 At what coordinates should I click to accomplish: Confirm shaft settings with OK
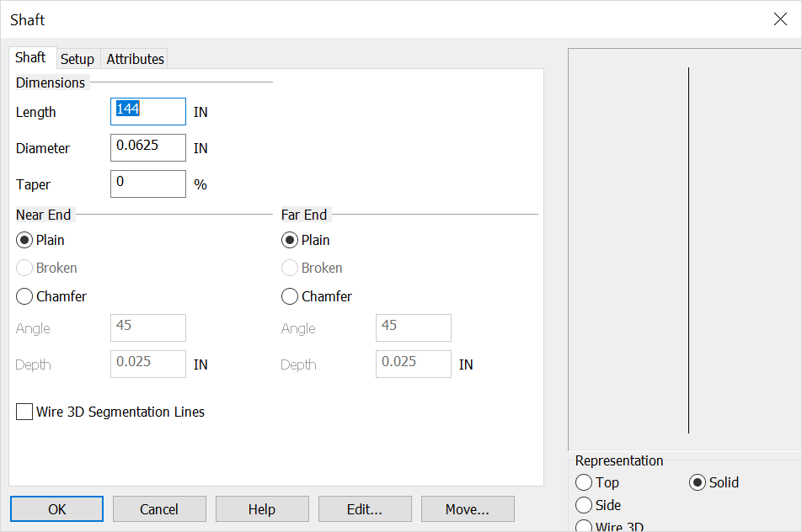[x=56, y=508]
